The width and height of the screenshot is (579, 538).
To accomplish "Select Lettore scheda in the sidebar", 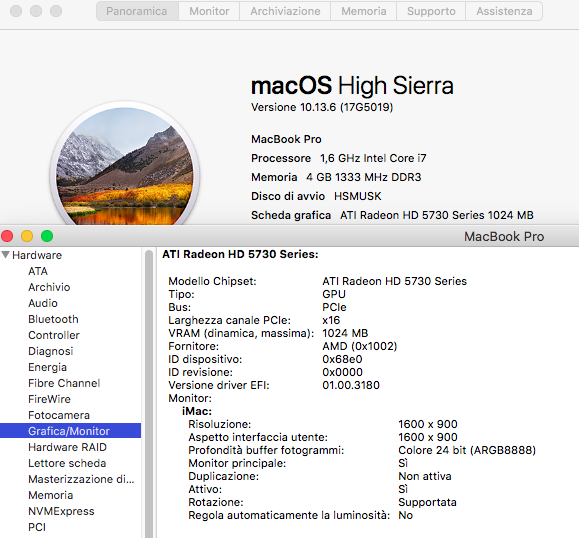I will tap(67, 463).
